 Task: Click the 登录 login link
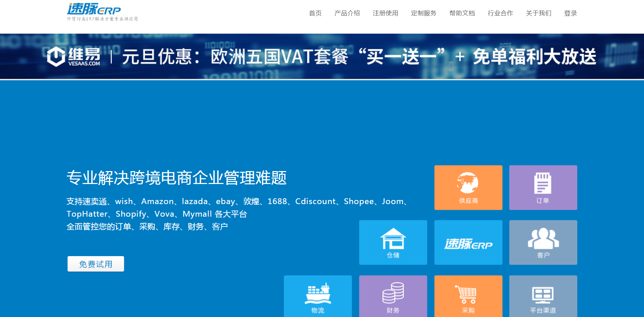click(x=570, y=13)
